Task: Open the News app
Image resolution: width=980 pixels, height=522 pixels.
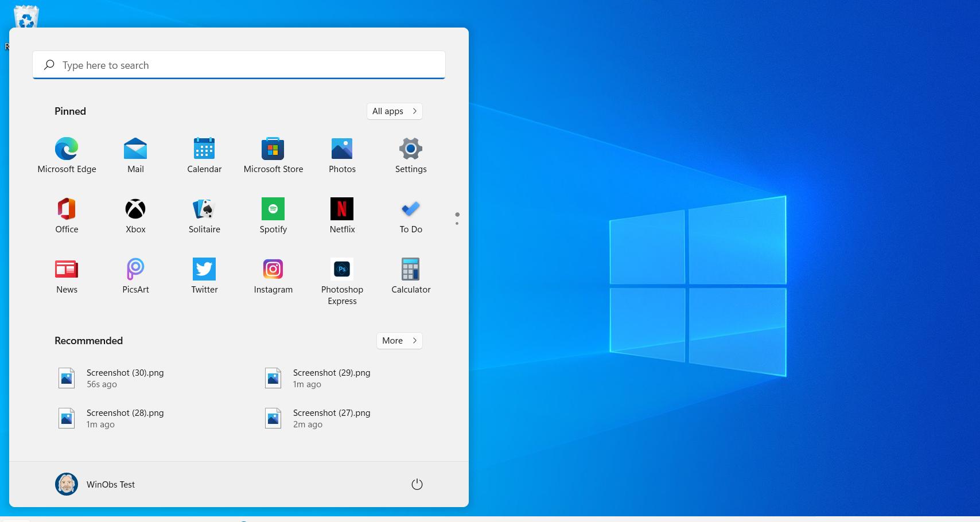Action: pyautogui.click(x=67, y=276)
